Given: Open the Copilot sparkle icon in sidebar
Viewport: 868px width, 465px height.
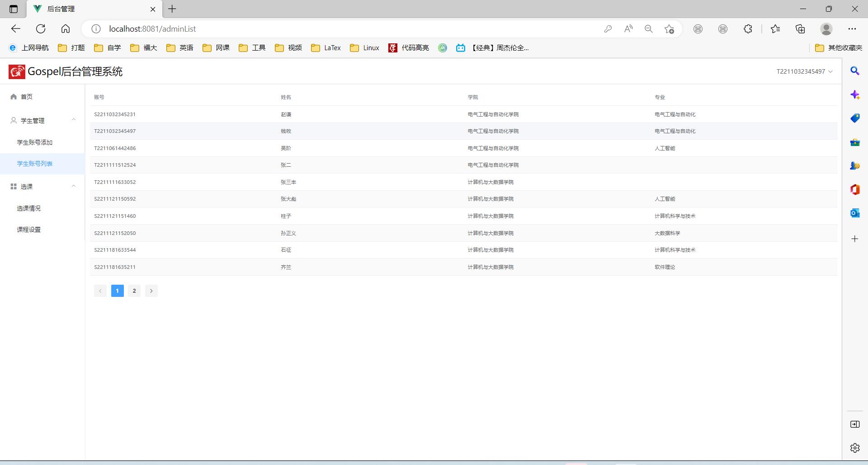Looking at the screenshot, I should click(x=854, y=95).
